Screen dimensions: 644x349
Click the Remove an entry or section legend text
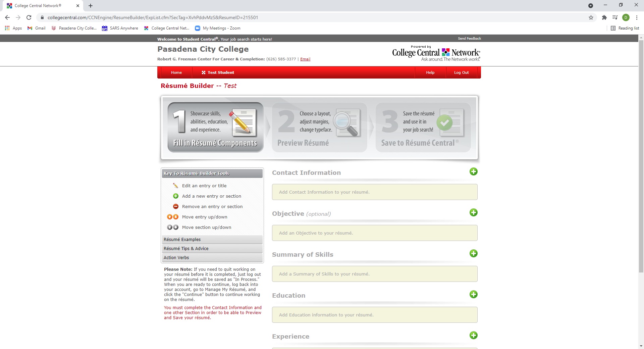212,206
